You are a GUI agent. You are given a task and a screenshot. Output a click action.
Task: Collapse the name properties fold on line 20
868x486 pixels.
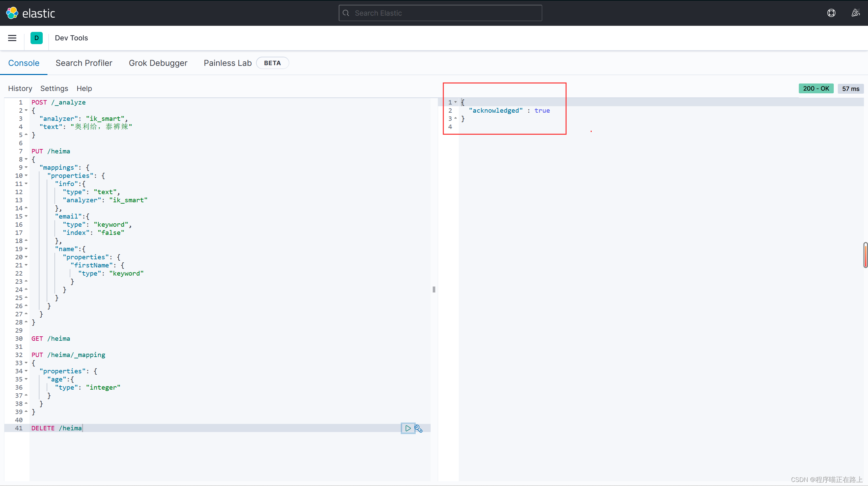click(x=26, y=257)
